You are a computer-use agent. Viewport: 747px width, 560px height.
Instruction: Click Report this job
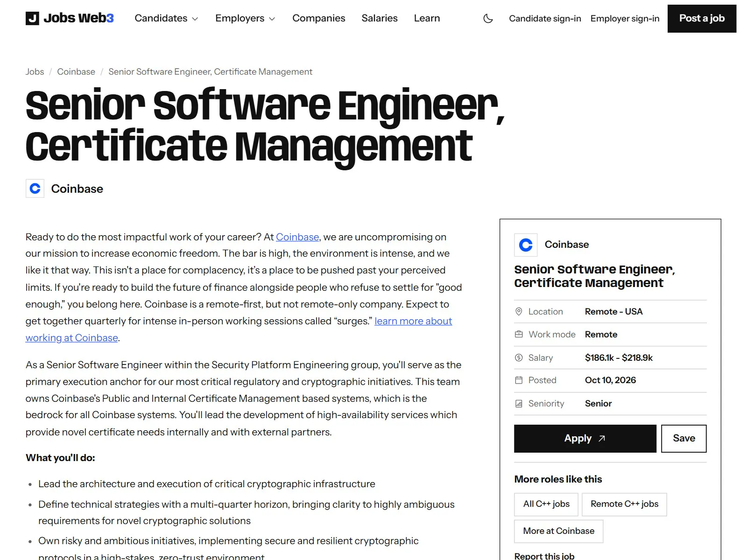click(544, 556)
